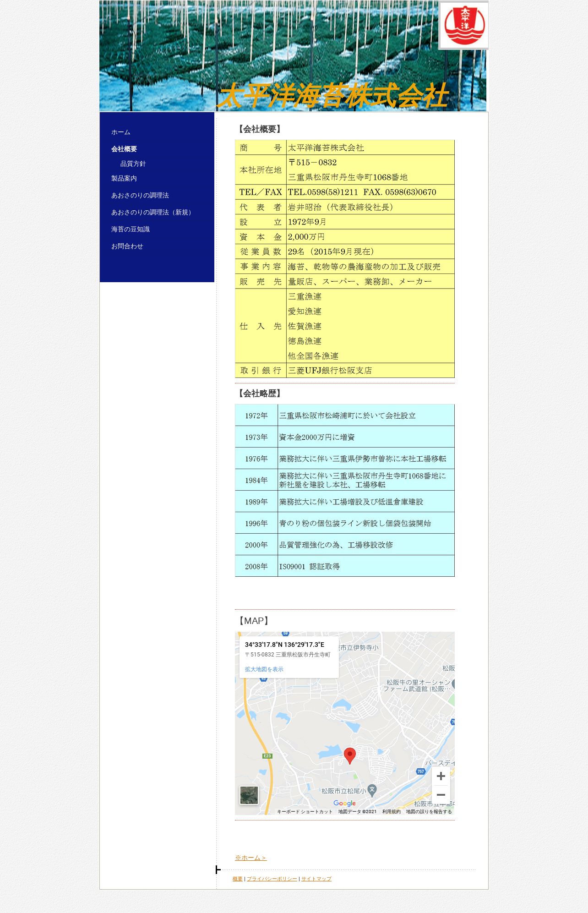The image size is (588, 913).
Task: Click キーボード ショートカット on the map
Action: coord(305,811)
